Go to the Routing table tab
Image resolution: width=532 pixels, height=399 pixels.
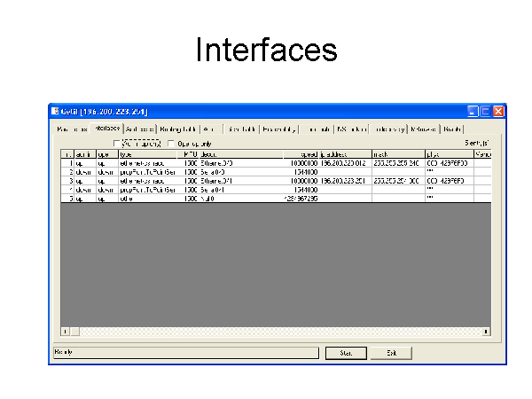177,129
